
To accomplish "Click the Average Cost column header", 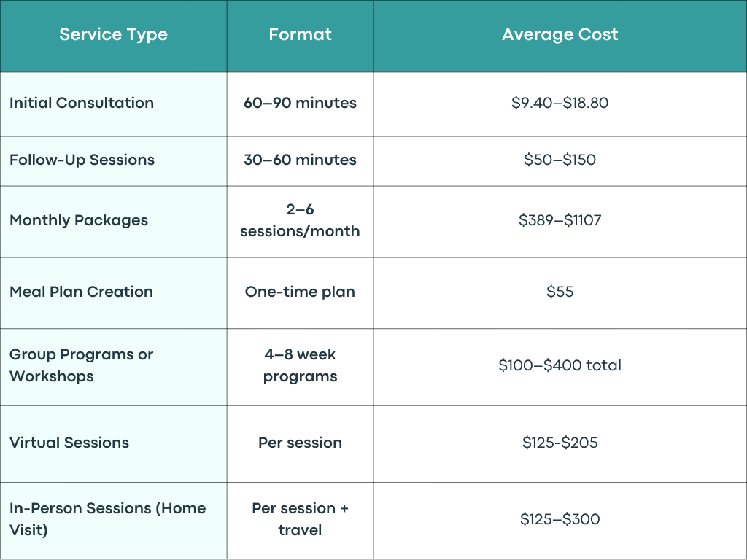I will 560,34.
